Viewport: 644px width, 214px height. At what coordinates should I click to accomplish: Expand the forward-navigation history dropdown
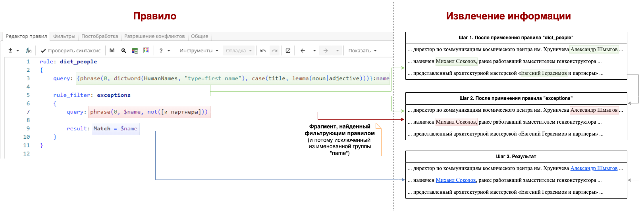click(337, 51)
